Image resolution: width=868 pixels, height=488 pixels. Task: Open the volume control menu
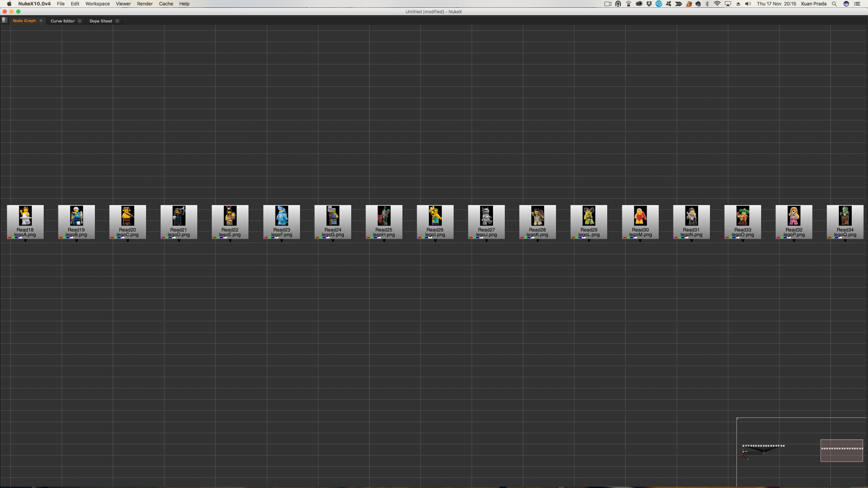tap(748, 4)
